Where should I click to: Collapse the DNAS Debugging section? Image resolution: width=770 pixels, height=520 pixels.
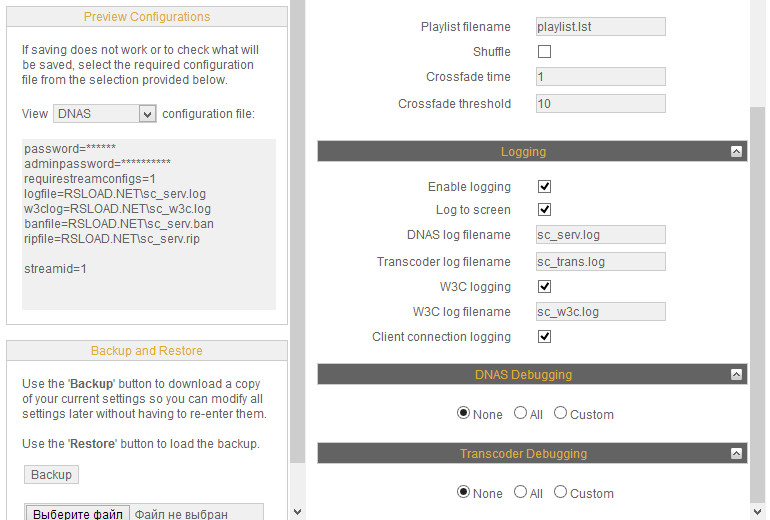click(737, 375)
